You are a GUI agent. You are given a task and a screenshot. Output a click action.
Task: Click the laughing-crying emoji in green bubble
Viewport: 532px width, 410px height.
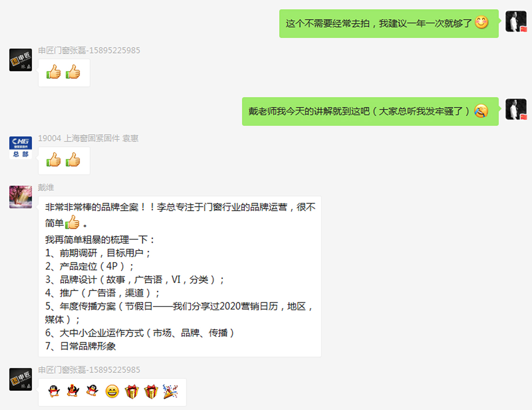pos(481,111)
